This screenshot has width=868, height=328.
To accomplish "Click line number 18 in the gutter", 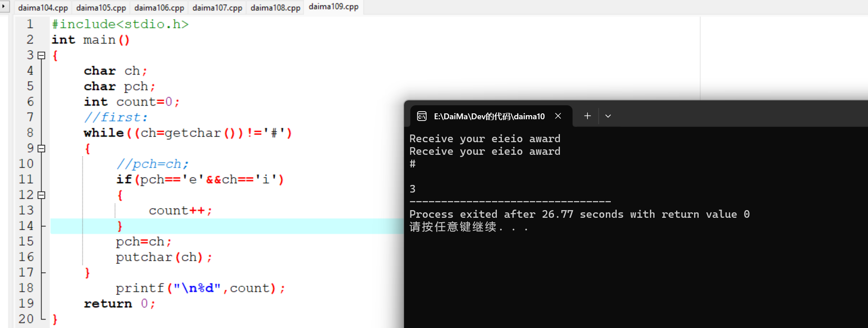I will (x=26, y=288).
